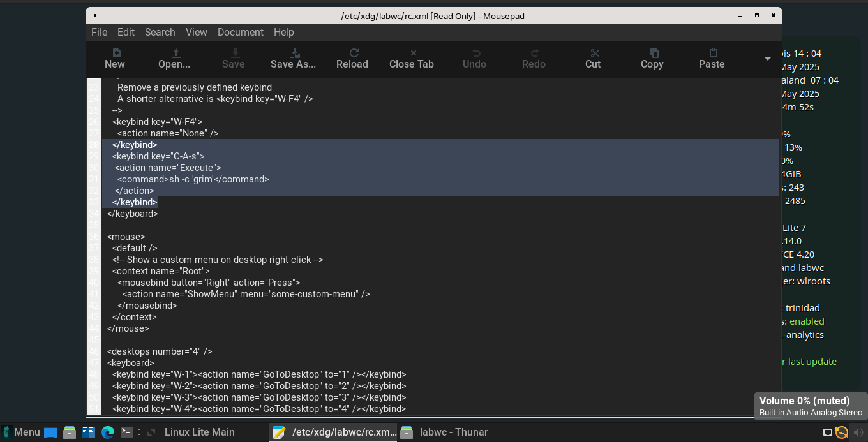Image resolution: width=868 pixels, height=442 pixels.
Task: Click the blue show-desktop taskbar icon
Action: point(50,432)
